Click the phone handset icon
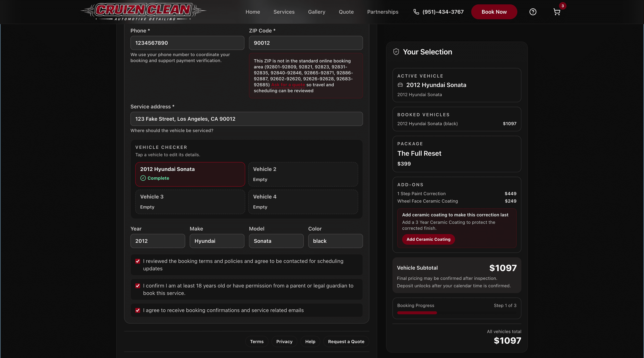 [416, 12]
